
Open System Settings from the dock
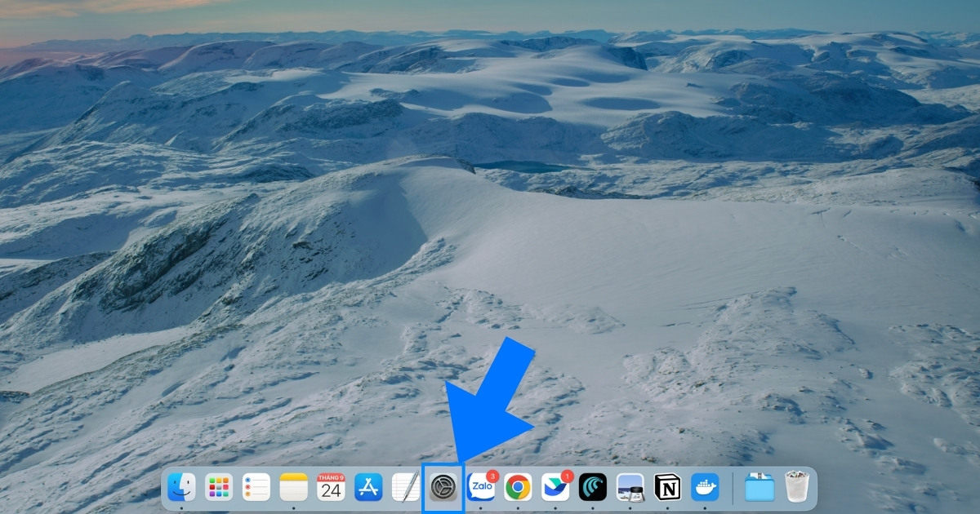[443, 488]
